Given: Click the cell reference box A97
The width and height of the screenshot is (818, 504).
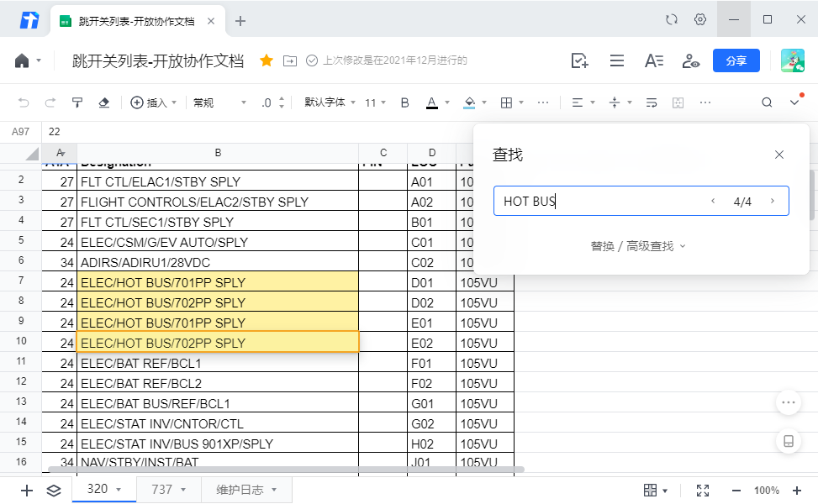Looking at the screenshot, I should coord(21,132).
